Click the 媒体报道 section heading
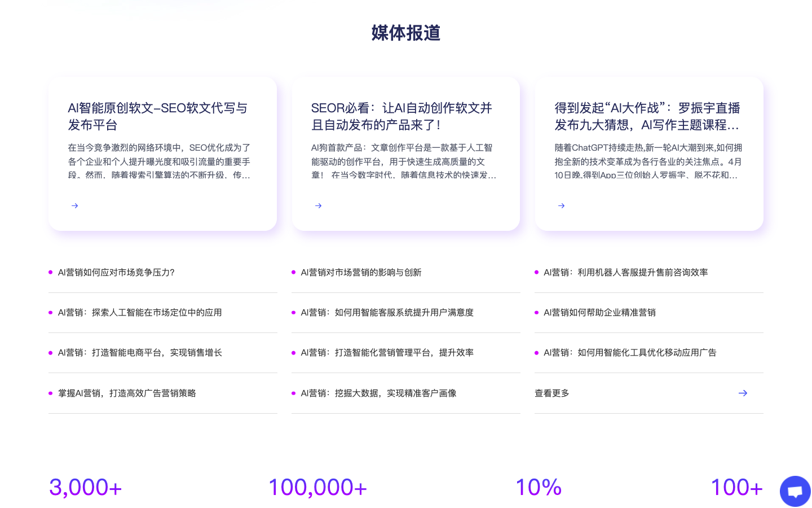The width and height of the screenshot is (812, 508). 405,33
